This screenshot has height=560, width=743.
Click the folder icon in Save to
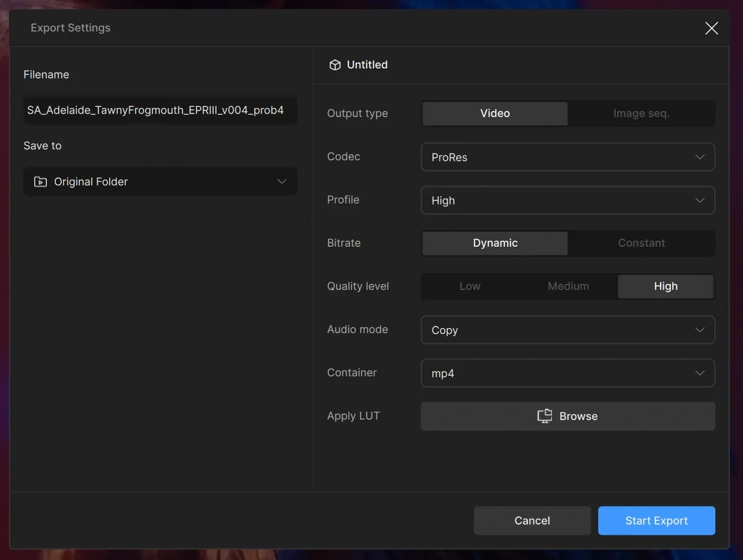[x=40, y=182]
